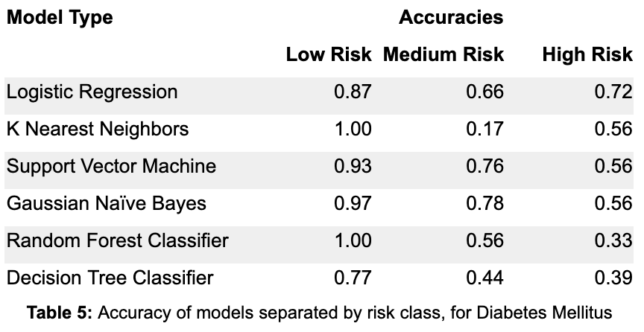Screen dimensions: 644x332
Task: Click Logistic Regression low risk value 0.87
Action: click(353, 92)
